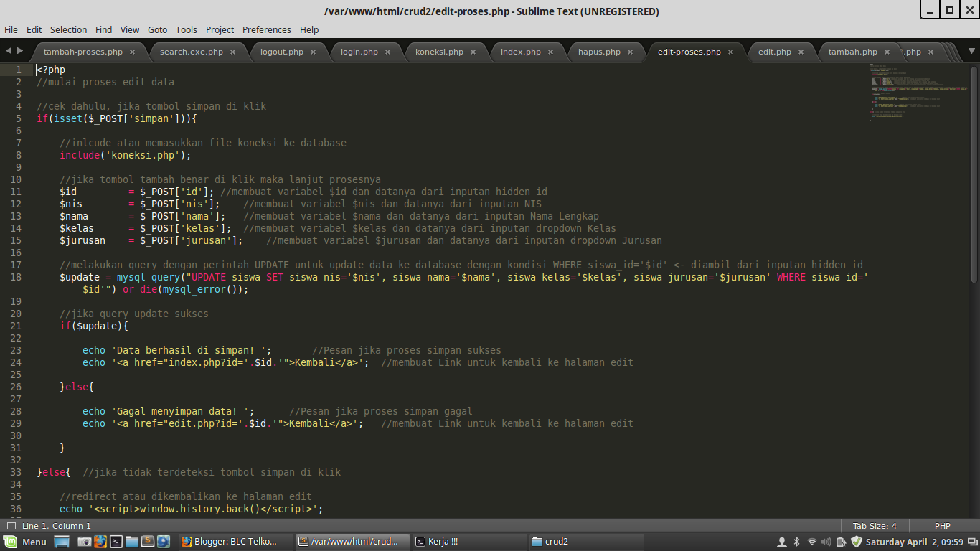Launch Sublime Text from taskbar launcher
The width and height of the screenshot is (980, 551).
tap(148, 542)
